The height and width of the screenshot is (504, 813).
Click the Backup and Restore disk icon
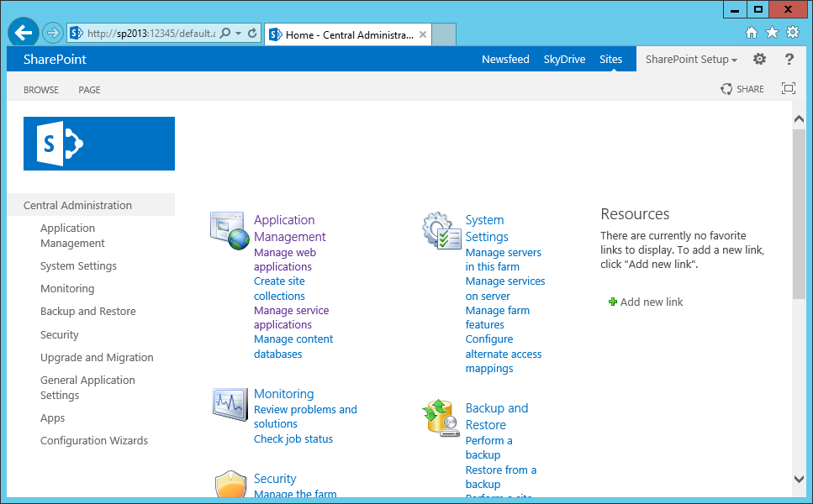click(x=441, y=418)
